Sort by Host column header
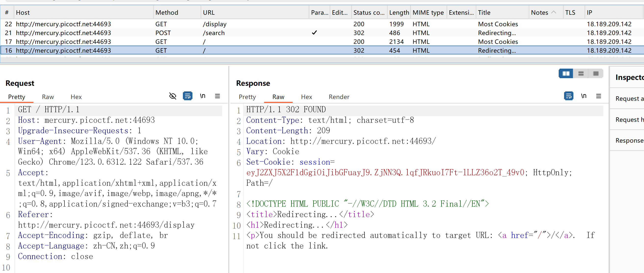The width and height of the screenshot is (644, 273). tap(84, 12)
